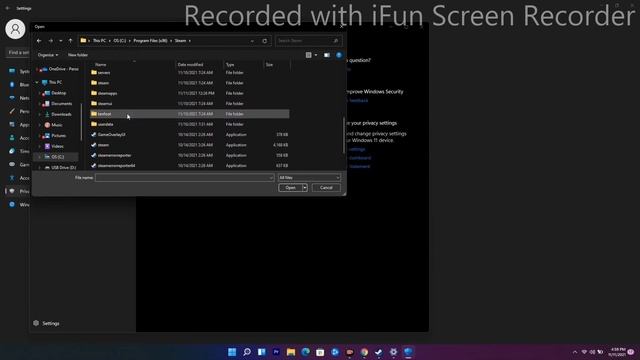Screen dimensions: 640x360
Task: Select the GameOverlayUI application
Action: [190, 134]
